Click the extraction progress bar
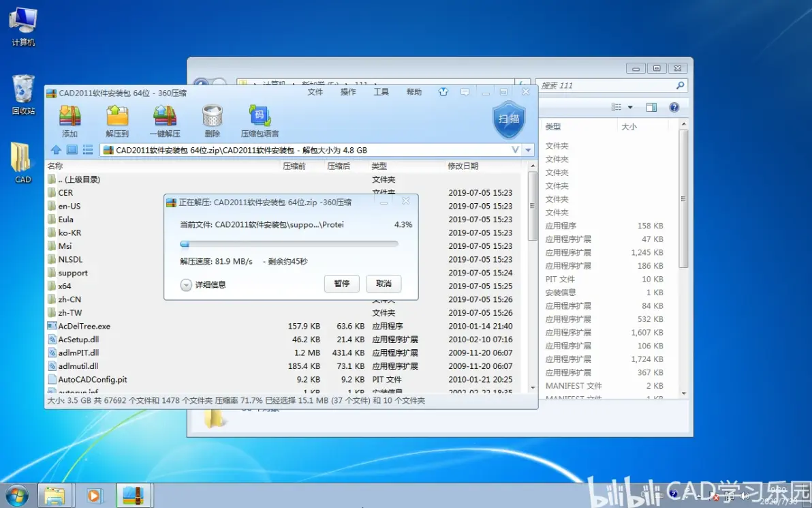This screenshot has width=812, height=508. 289,243
